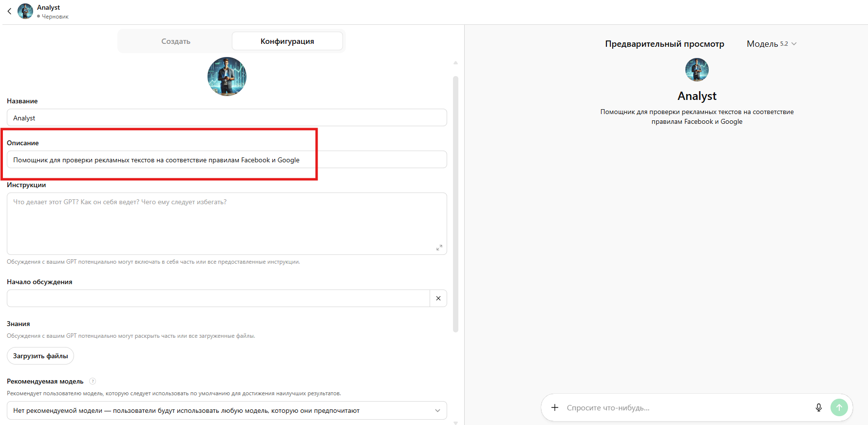Click the Начало обсуждения input field
Image resolution: width=868 pixels, height=425 pixels.
click(218, 298)
